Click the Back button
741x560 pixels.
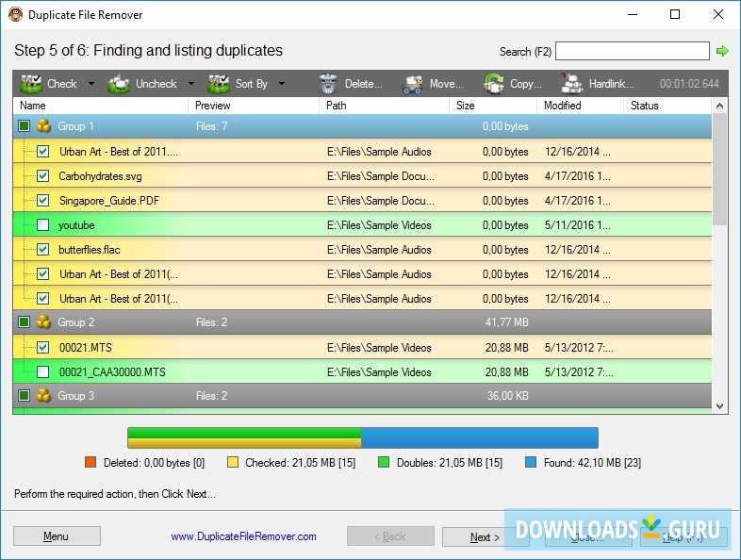click(x=390, y=535)
